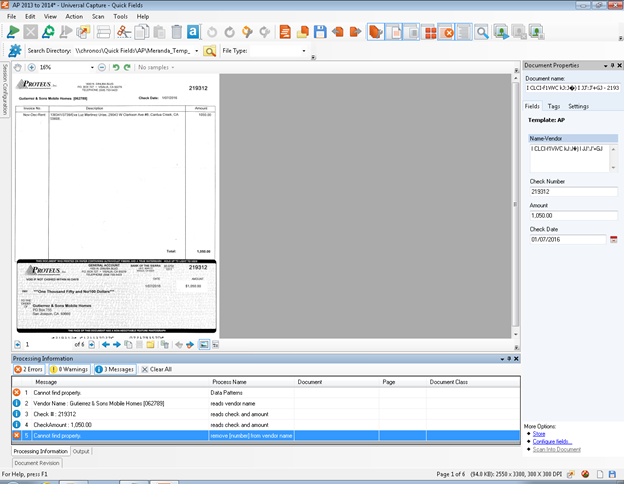Toggle the red four-squares thumbnails pane icon
Screen dimensions: 624x484
click(429, 32)
